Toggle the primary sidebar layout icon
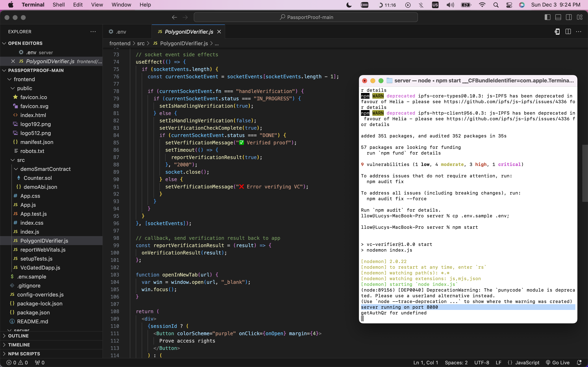Viewport: 588px width, 367px height. pyautogui.click(x=547, y=17)
